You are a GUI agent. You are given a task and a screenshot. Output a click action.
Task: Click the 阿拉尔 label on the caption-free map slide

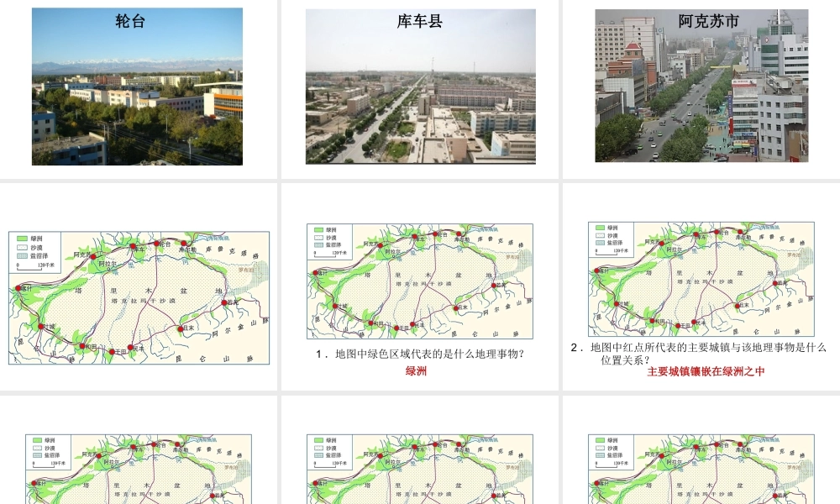click(108, 264)
